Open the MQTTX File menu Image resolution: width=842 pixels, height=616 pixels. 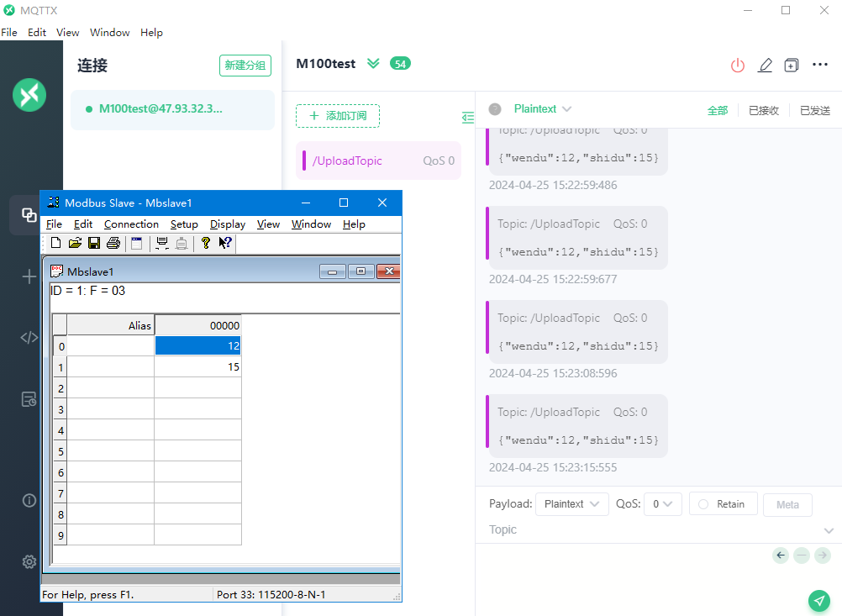(x=9, y=32)
